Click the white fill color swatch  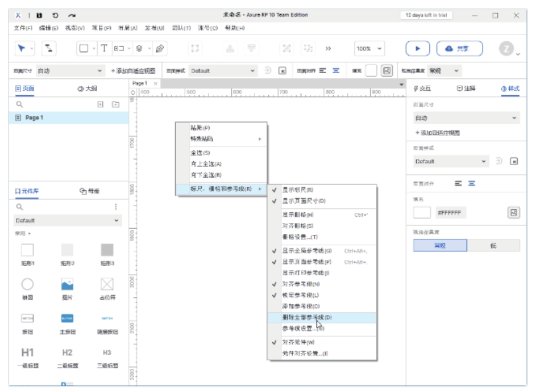422,212
